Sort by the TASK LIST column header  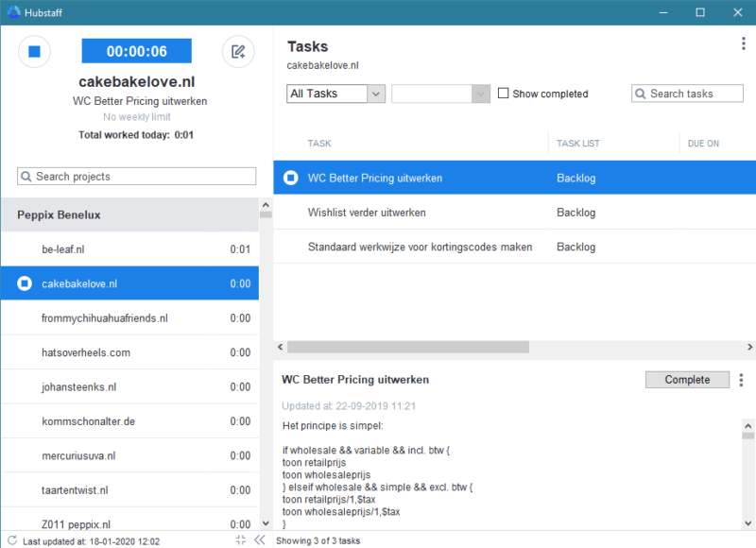pyautogui.click(x=578, y=144)
